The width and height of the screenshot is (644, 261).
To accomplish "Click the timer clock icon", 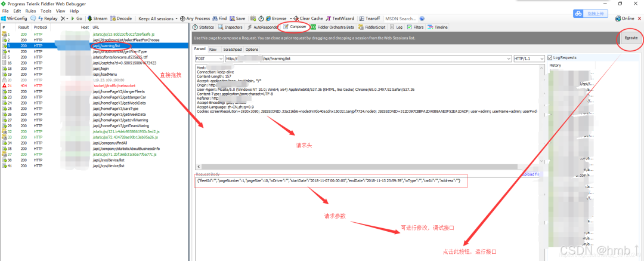I will coord(261,19).
